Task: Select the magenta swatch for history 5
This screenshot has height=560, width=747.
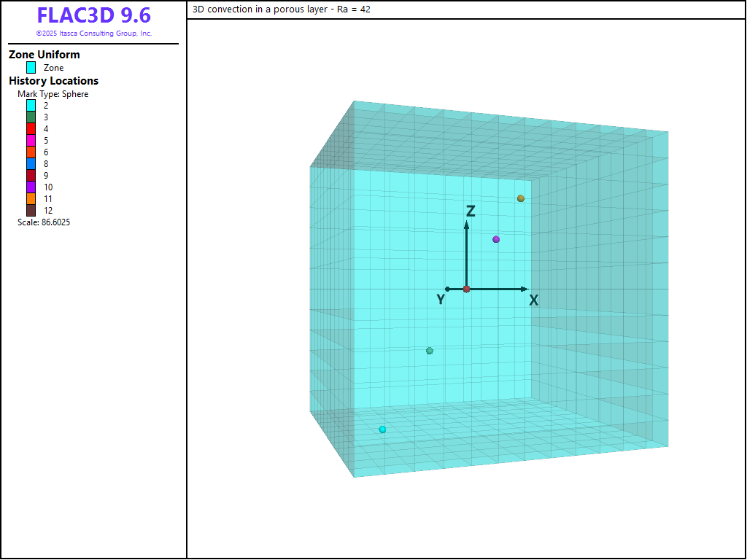Action: [31, 140]
